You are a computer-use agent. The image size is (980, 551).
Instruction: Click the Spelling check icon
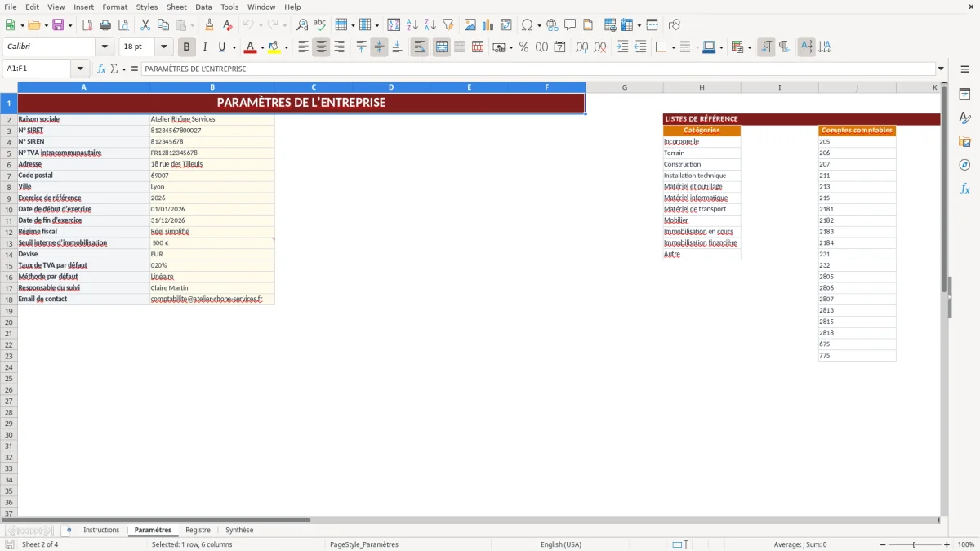320,24
